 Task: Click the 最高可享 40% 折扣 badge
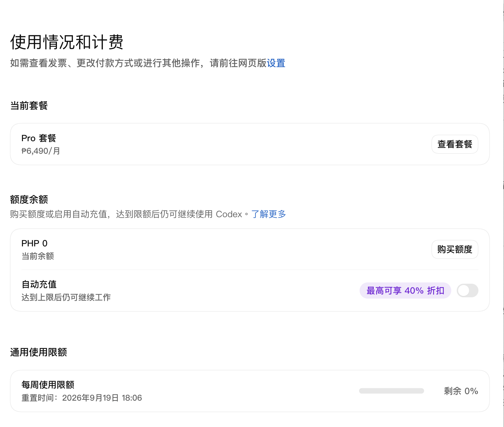pos(405,290)
